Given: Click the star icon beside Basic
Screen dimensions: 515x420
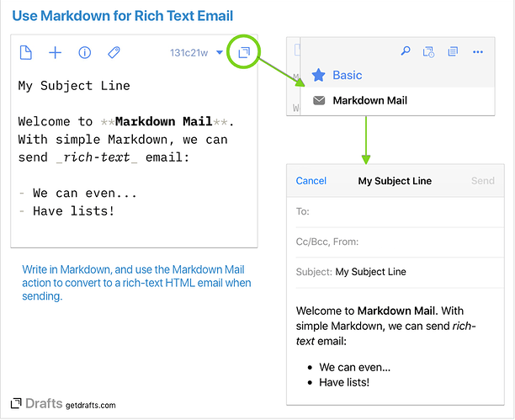Looking at the screenshot, I should coord(318,75).
